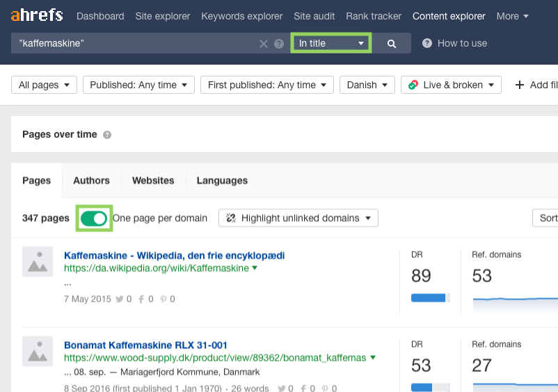
Task: Click Ref. domains value 27
Action: [482, 366]
